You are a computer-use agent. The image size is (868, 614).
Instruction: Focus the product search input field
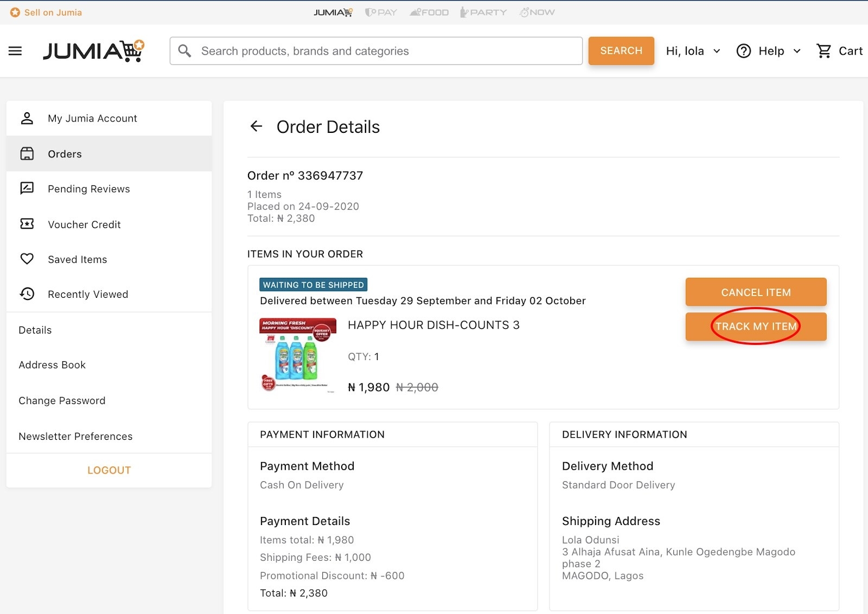tap(376, 51)
